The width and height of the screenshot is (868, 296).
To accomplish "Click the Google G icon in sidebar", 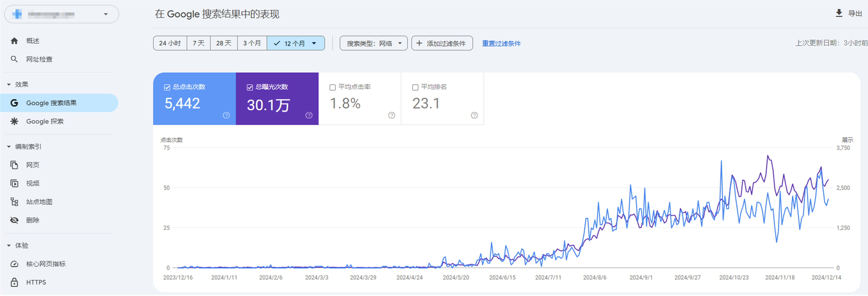I will pos(14,103).
